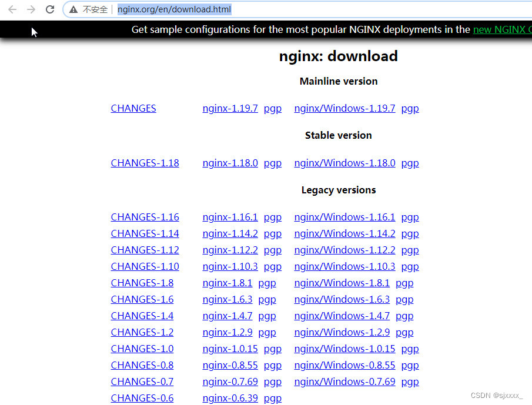Open pgp signature for nginx-1.6.3

pos(267,300)
